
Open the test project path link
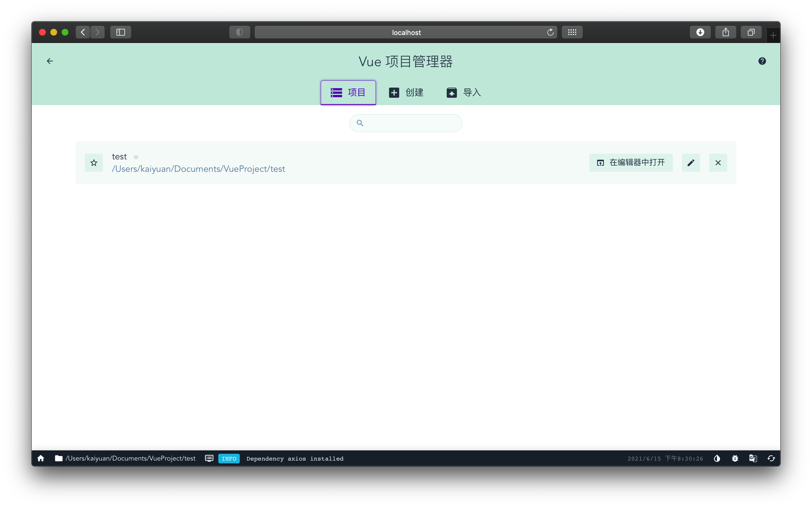pos(198,169)
